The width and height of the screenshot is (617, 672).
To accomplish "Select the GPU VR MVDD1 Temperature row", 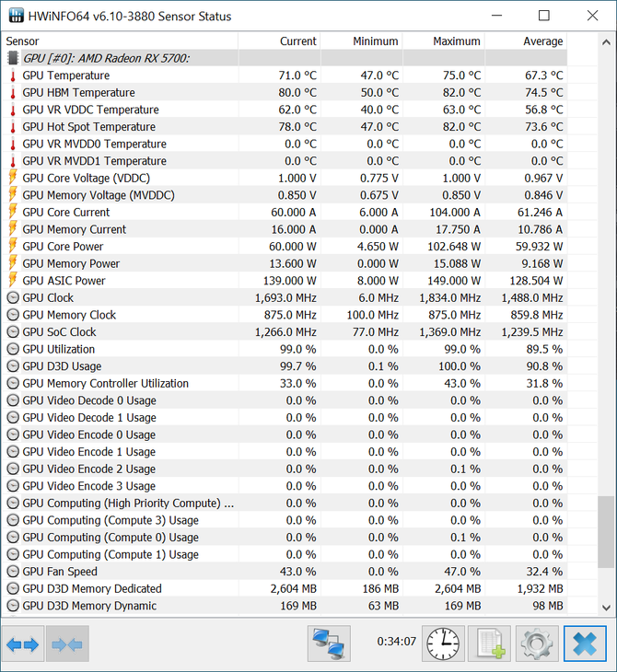I will (x=285, y=161).
